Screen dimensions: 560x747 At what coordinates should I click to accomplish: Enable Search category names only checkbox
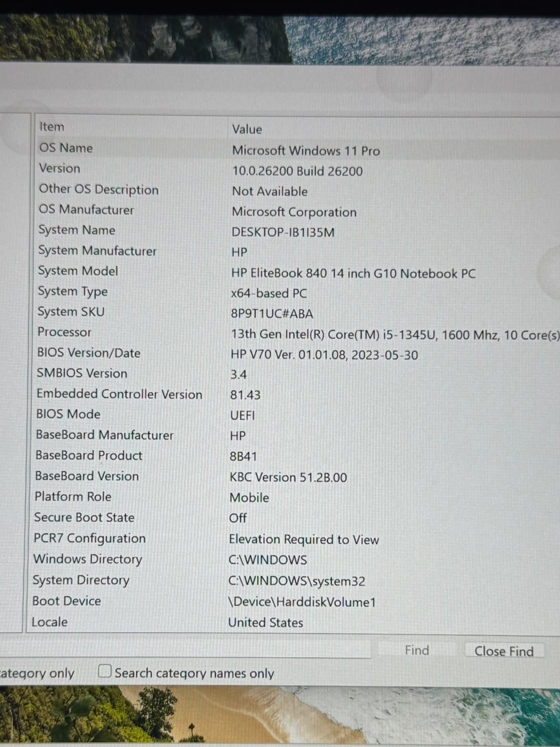click(105, 671)
